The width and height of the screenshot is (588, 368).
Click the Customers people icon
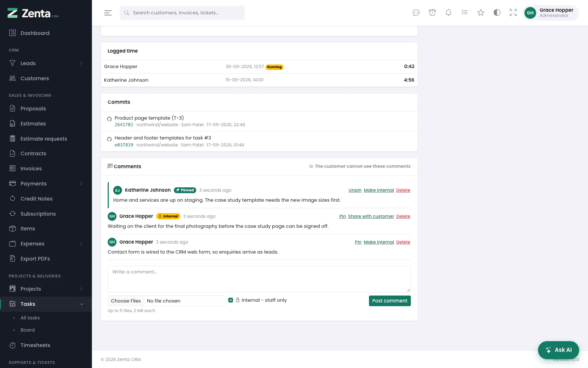pyautogui.click(x=12, y=78)
